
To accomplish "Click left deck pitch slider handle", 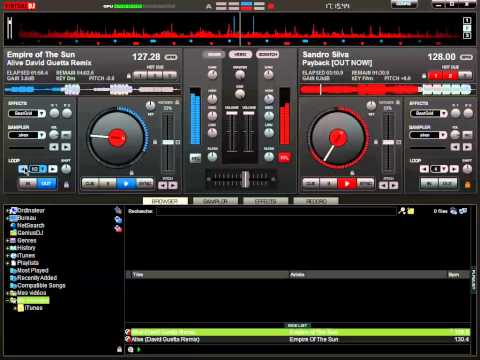I will pos(168,142).
